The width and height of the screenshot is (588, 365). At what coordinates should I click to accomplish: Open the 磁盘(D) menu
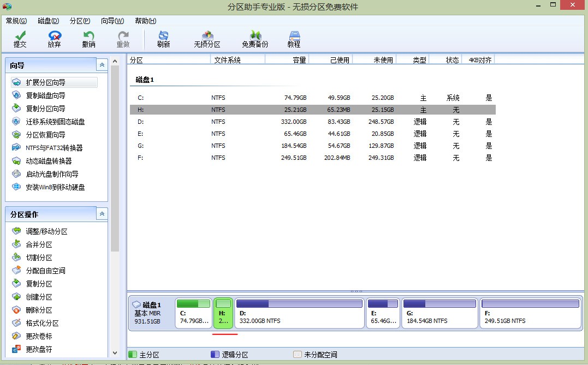point(49,21)
